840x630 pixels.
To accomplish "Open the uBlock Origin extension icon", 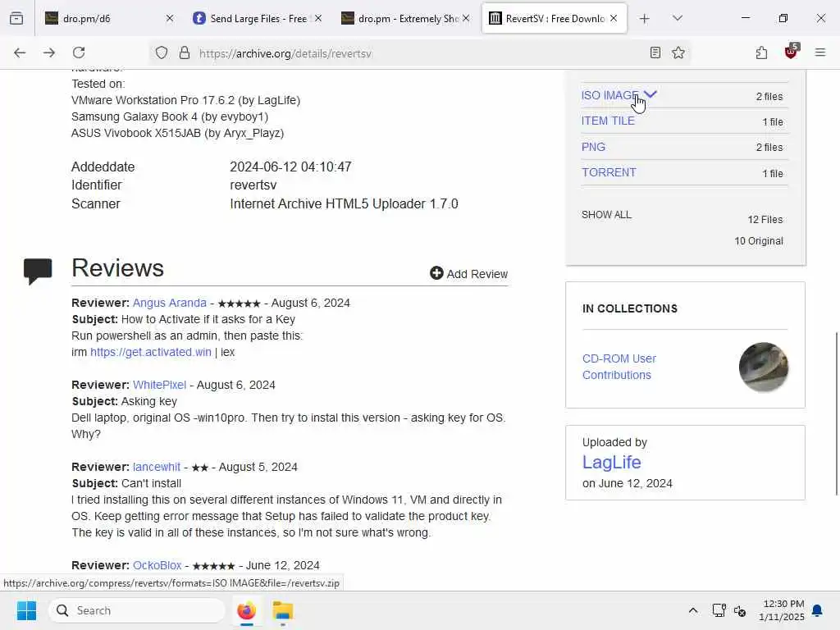I will 791,52.
